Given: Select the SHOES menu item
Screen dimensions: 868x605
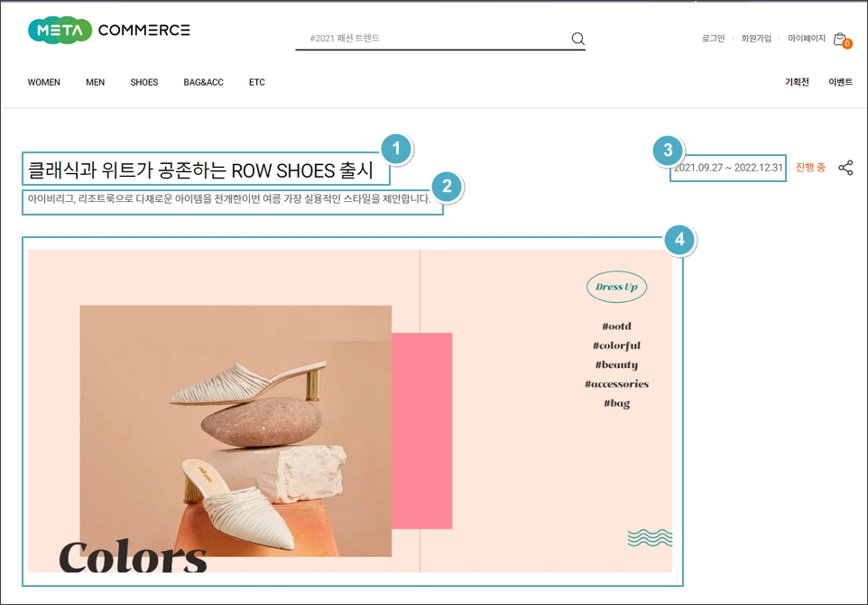Looking at the screenshot, I should 143,82.
